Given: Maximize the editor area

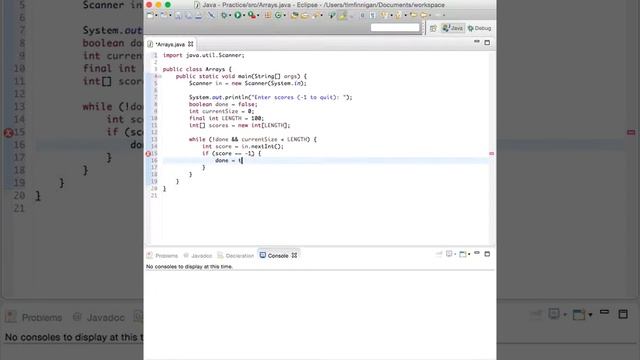Looking at the screenshot, I should 487,42.
